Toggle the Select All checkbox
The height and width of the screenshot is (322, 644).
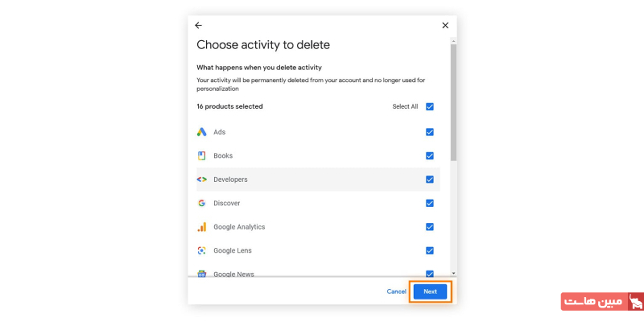(x=430, y=106)
